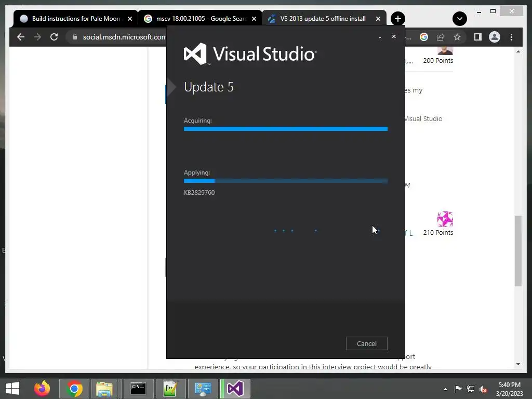Toggle Chrome side panel
This screenshot has width=532, height=399.
tap(478, 37)
